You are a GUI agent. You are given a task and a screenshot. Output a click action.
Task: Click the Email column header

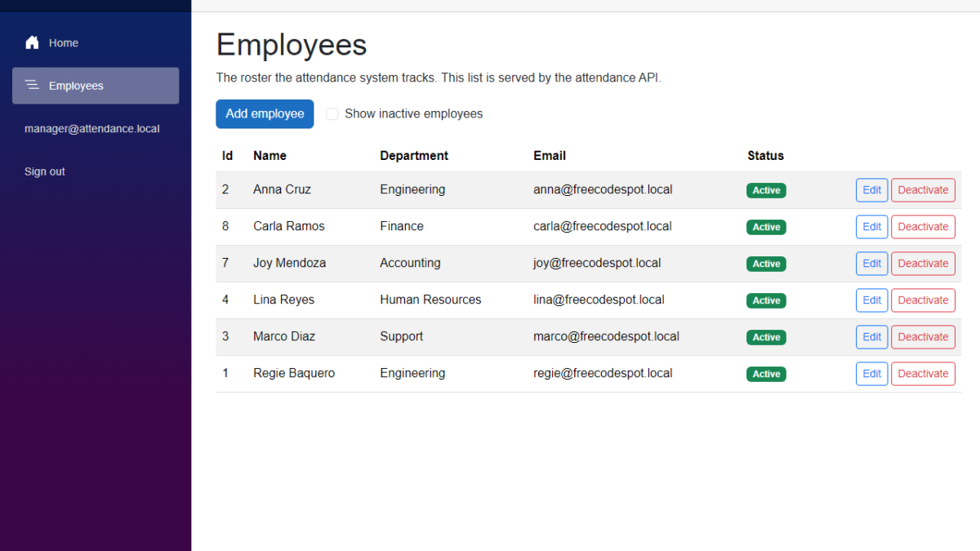(x=550, y=155)
